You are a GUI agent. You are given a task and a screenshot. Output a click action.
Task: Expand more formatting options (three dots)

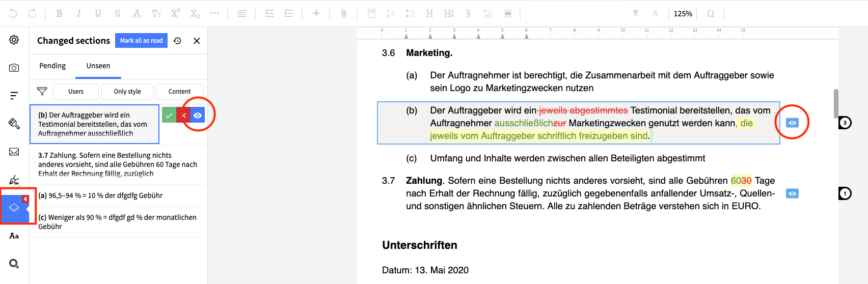[214, 13]
